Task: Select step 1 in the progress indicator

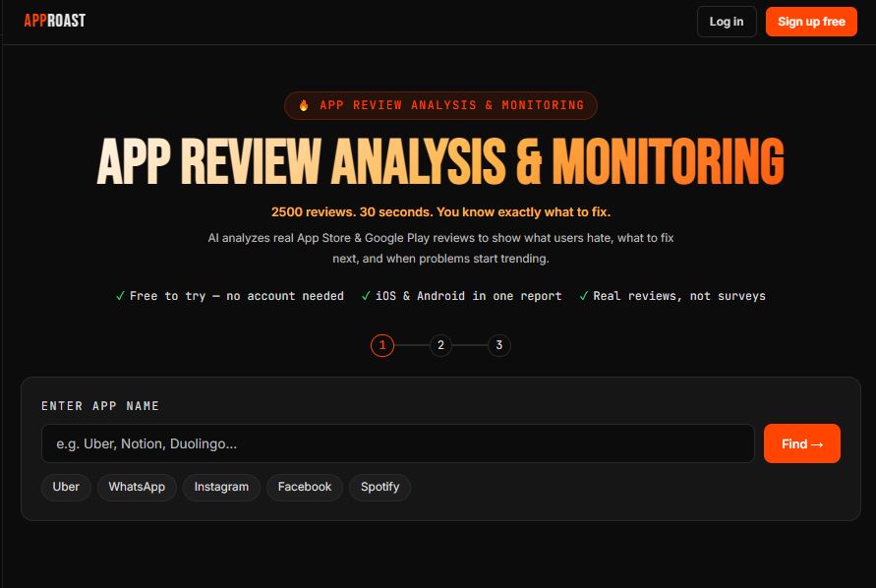Action: (x=382, y=345)
